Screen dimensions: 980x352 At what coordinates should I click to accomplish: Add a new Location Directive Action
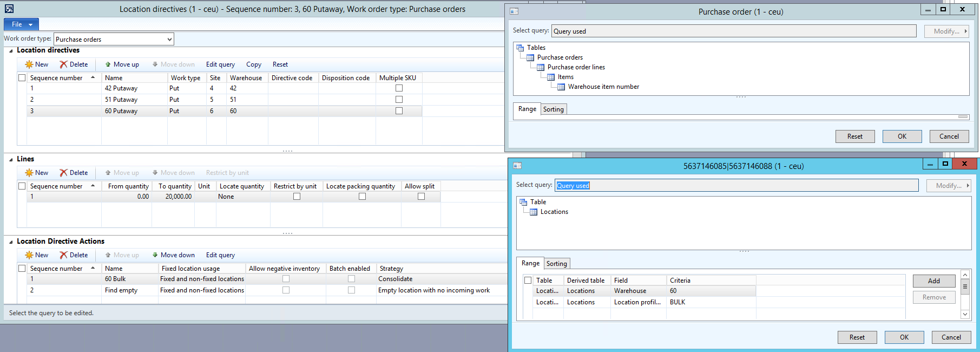point(36,255)
